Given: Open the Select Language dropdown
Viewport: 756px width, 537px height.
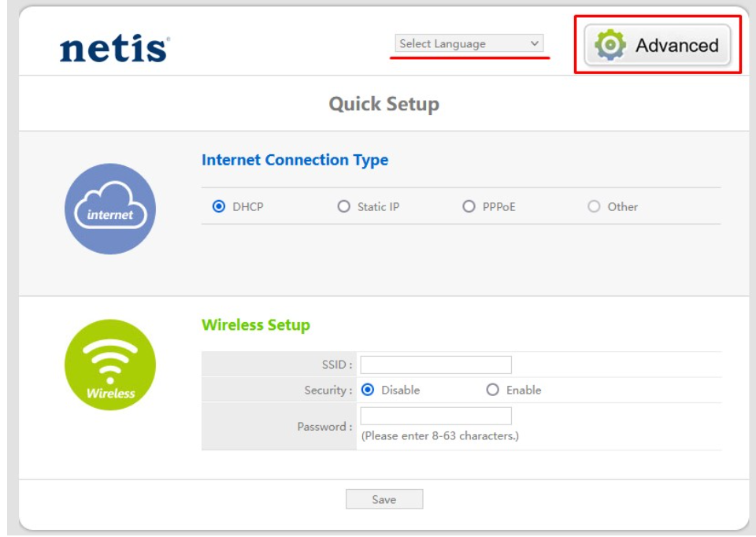Looking at the screenshot, I should point(469,44).
